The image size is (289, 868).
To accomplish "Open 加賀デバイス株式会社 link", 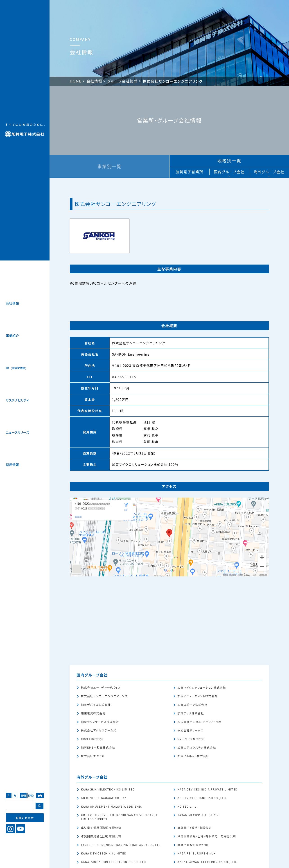I will (x=96, y=705).
